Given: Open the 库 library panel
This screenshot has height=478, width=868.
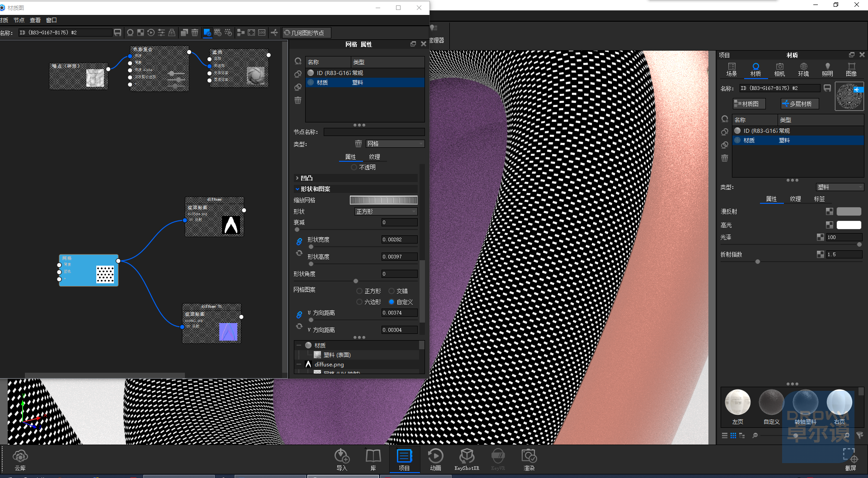Looking at the screenshot, I should point(373,460).
